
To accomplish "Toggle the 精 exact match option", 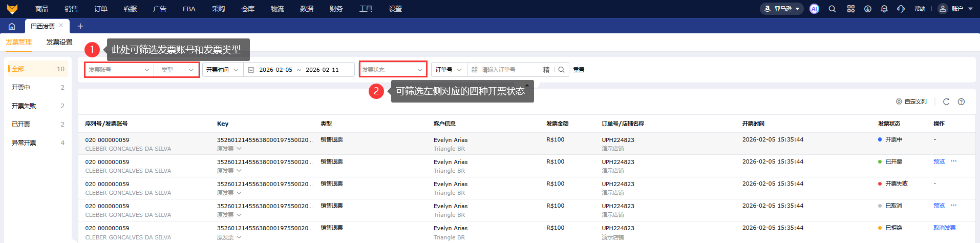I will tap(546, 70).
